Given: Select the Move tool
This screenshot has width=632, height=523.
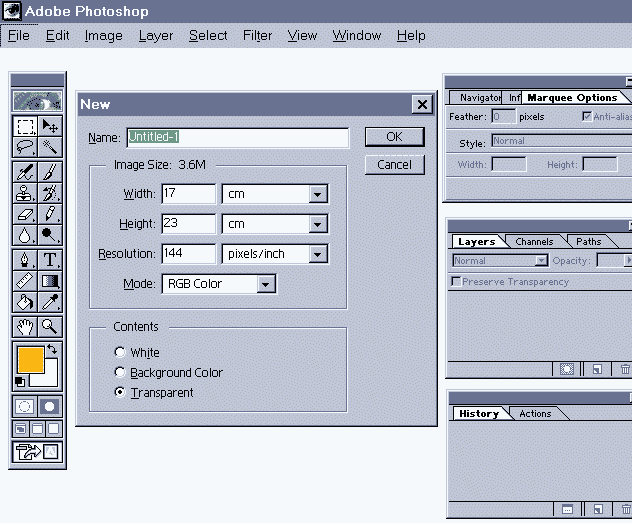Looking at the screenshot, I should pos(50,126).
